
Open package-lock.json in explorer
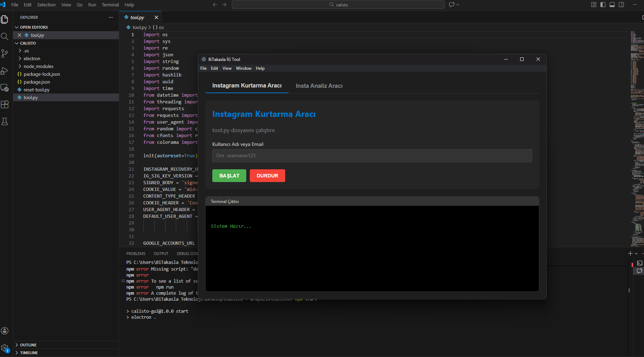point(42,74)
